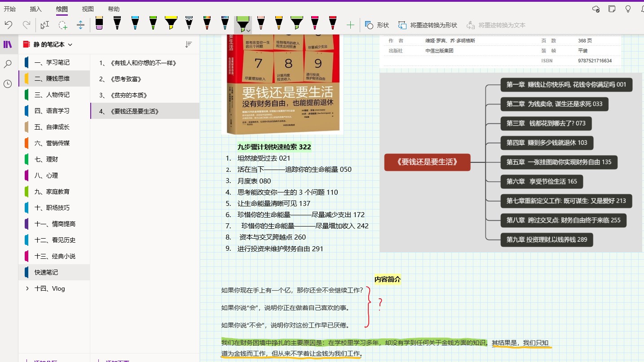
Task: Toggle the notebooks navigation pane
Action: coord(8,44)
